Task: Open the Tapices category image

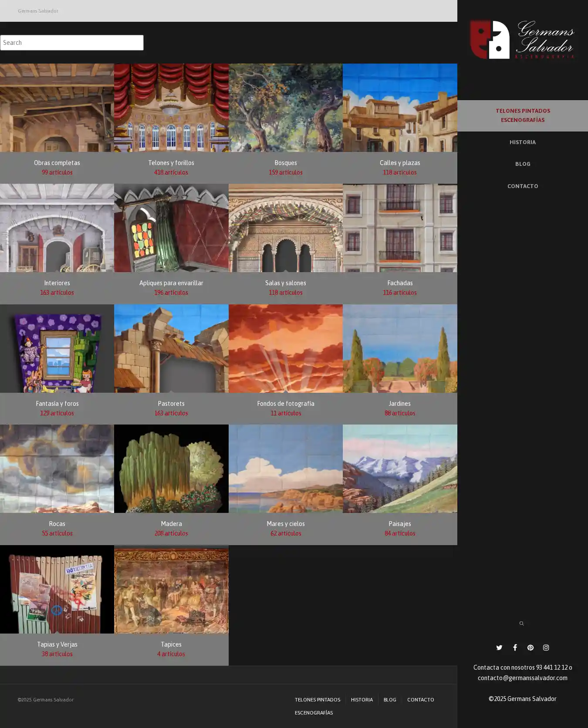Action: (171, 589)
